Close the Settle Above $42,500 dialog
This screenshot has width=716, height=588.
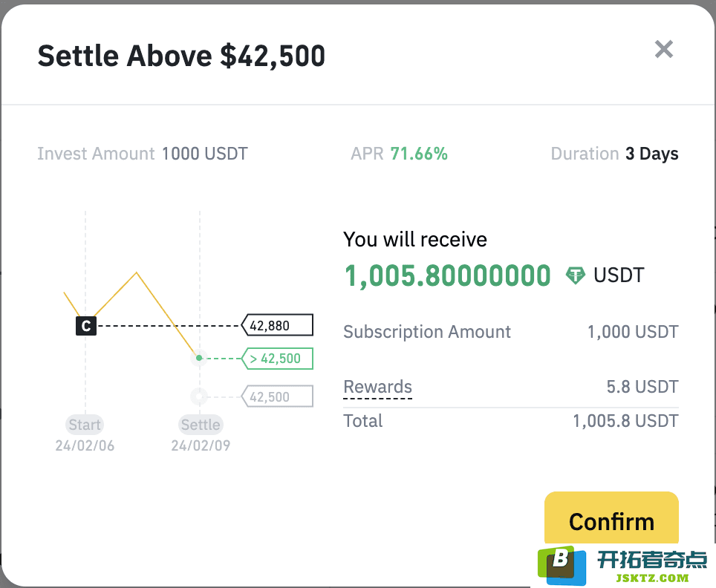click(x=663, y=49)
